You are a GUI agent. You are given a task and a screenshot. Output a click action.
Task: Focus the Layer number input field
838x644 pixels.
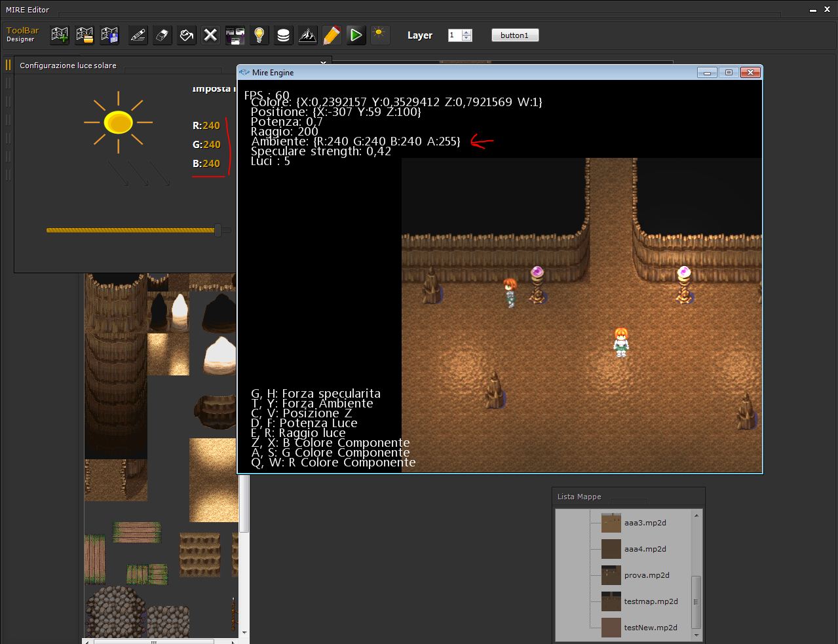click(x=455, y=35)
